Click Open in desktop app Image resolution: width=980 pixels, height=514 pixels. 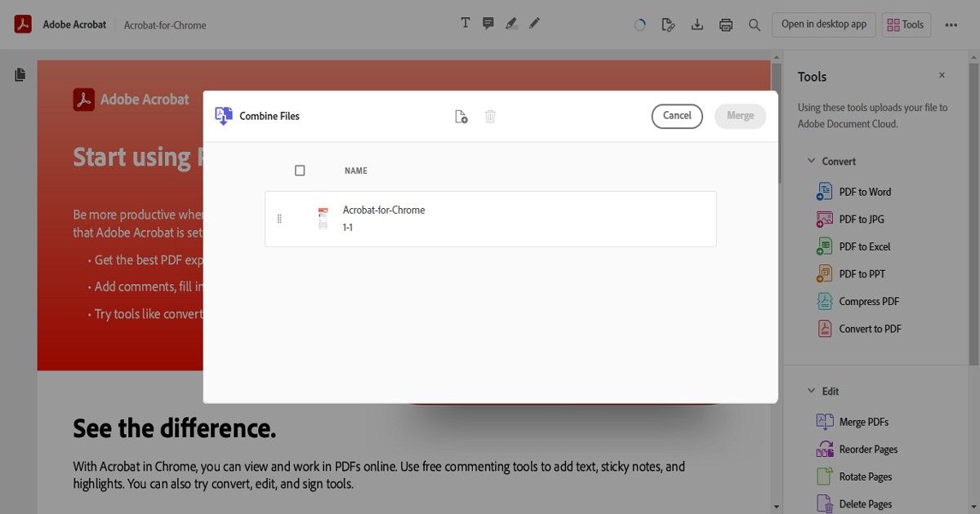(824, 24)
